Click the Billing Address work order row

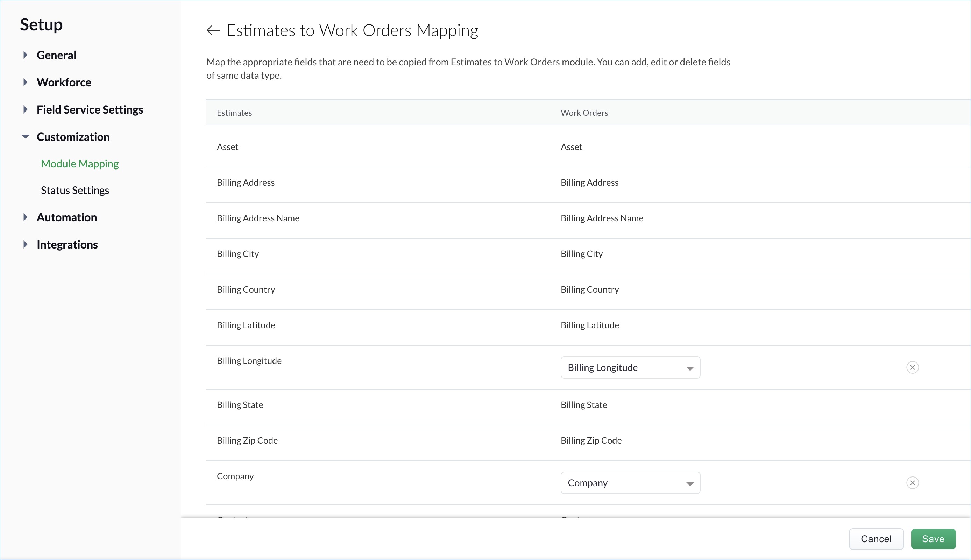point(589,182)
